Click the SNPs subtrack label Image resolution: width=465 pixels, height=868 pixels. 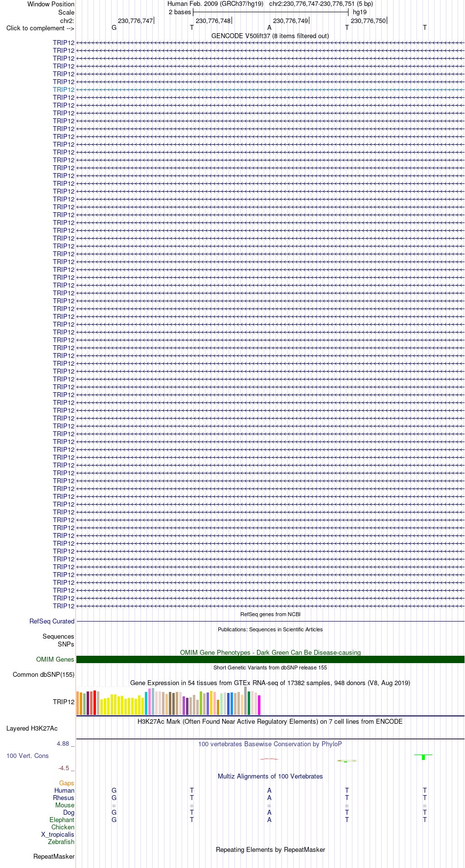coord(66,645)
